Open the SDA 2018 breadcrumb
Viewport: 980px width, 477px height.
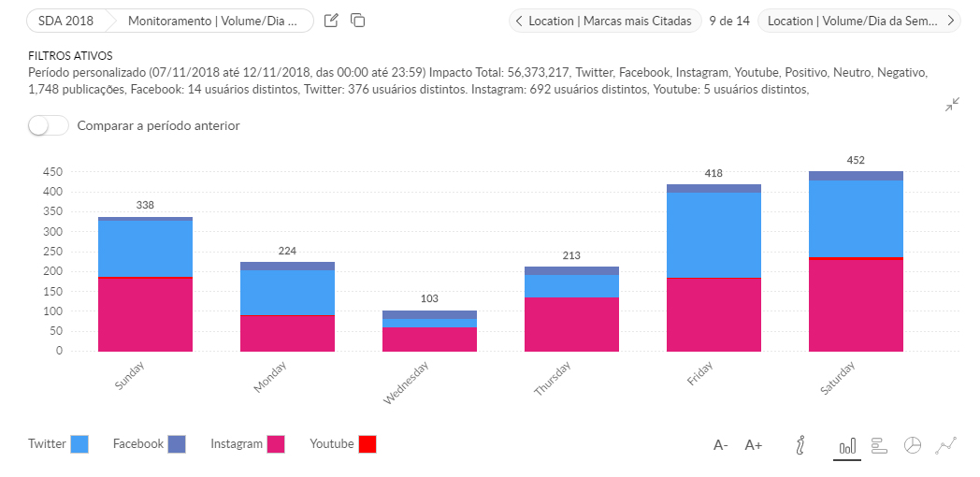point(65,21)
